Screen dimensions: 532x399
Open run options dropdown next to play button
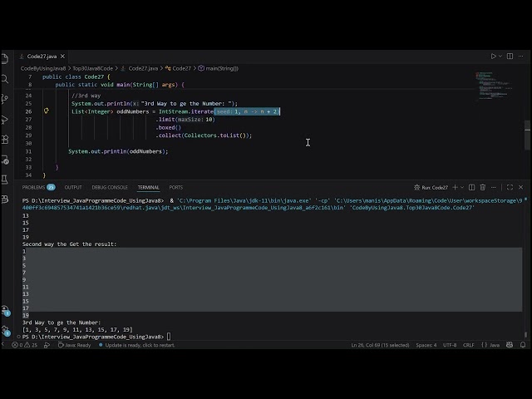pos(500,57)
